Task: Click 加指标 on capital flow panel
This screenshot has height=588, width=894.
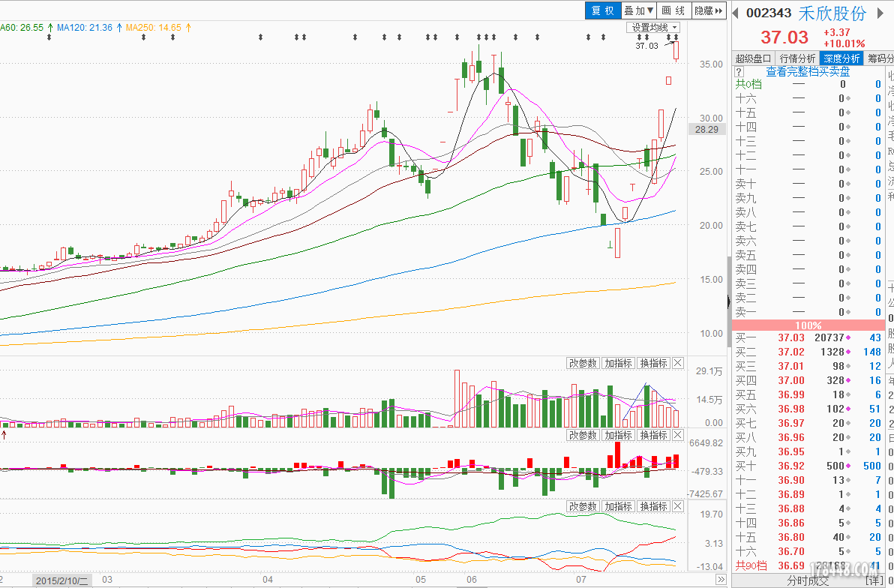Action: (619, 435)
